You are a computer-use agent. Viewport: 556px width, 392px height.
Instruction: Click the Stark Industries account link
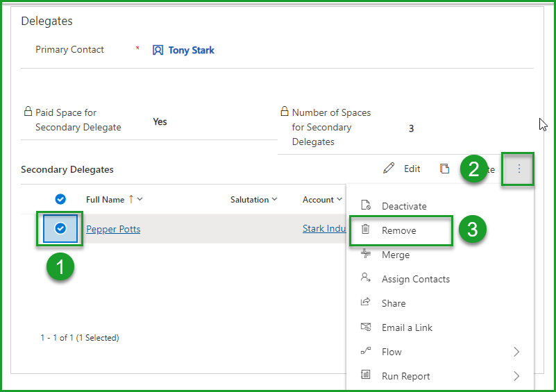[324, 229]
